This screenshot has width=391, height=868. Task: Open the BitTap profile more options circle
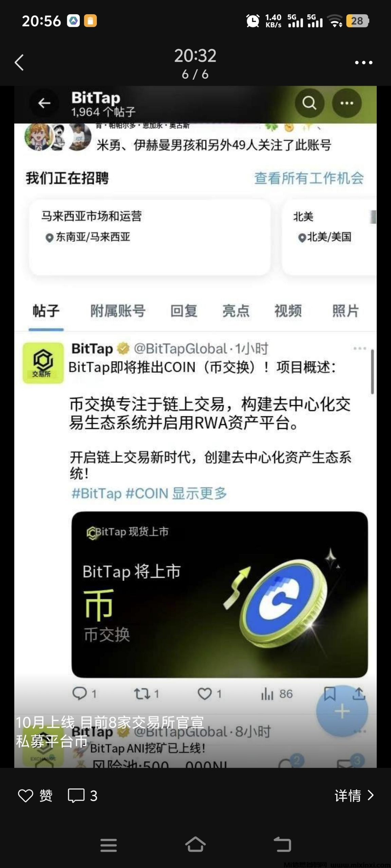(347, 103)
